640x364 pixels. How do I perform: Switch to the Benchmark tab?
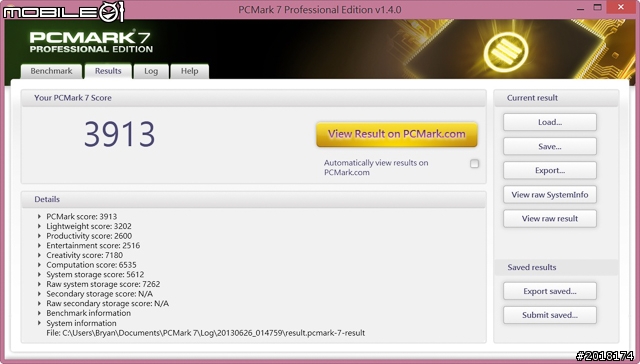pos(51,71)
